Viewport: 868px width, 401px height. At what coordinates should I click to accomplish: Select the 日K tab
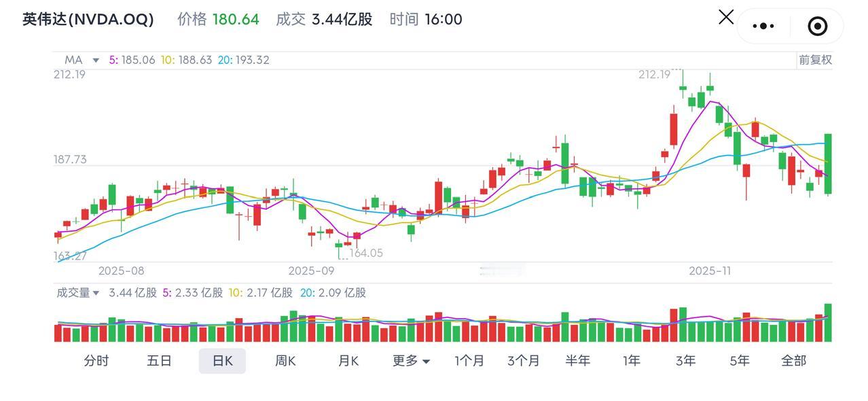point(222,361)
